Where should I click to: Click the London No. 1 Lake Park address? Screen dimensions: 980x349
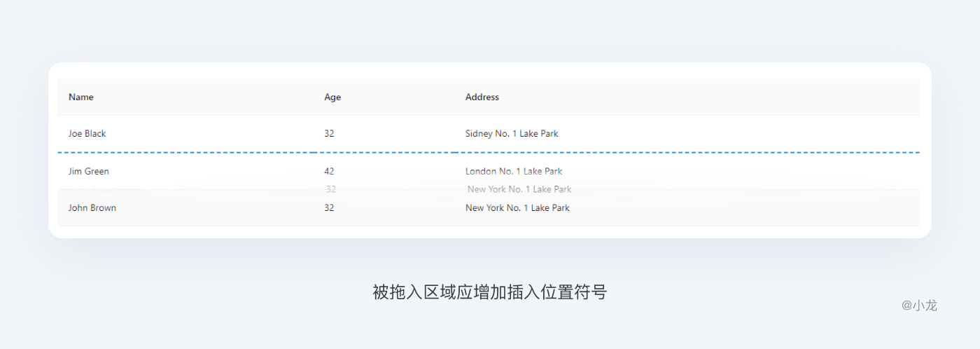tap(514, 172)
